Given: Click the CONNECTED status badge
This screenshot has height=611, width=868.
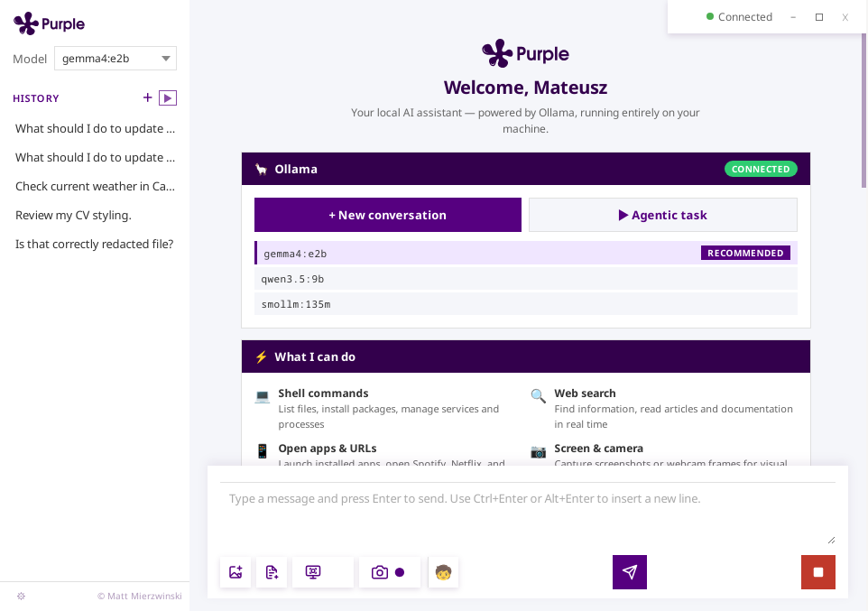Looking at the screenshot, I should 761,169.
